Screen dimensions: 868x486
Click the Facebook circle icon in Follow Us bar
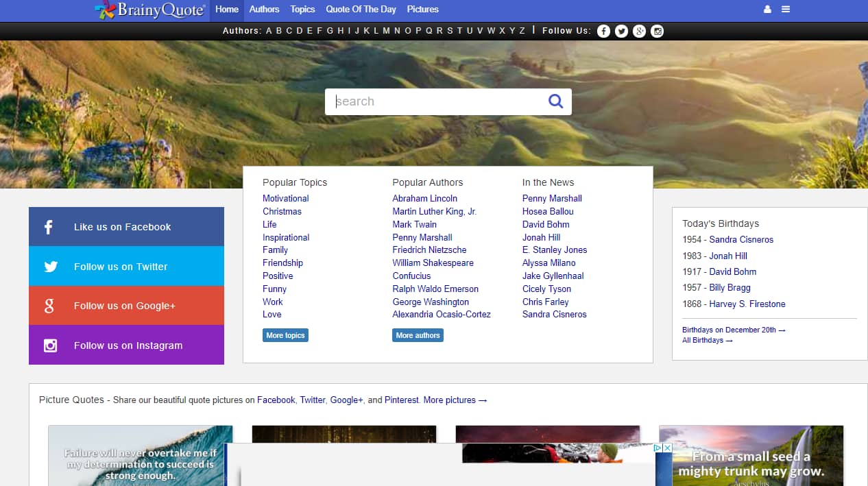coord(603,31)
